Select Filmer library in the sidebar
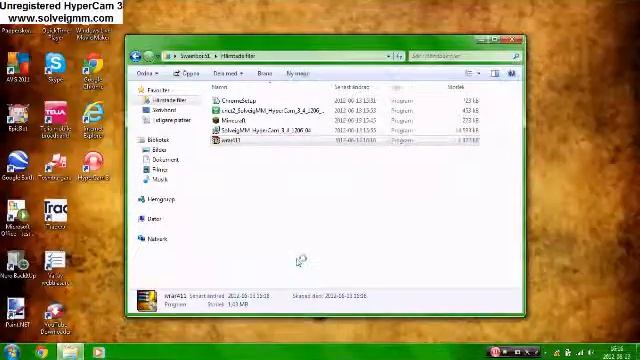Image resolution: width=640 pixels, height=360 pixels. pyautogui.click(x=160, y=170)
